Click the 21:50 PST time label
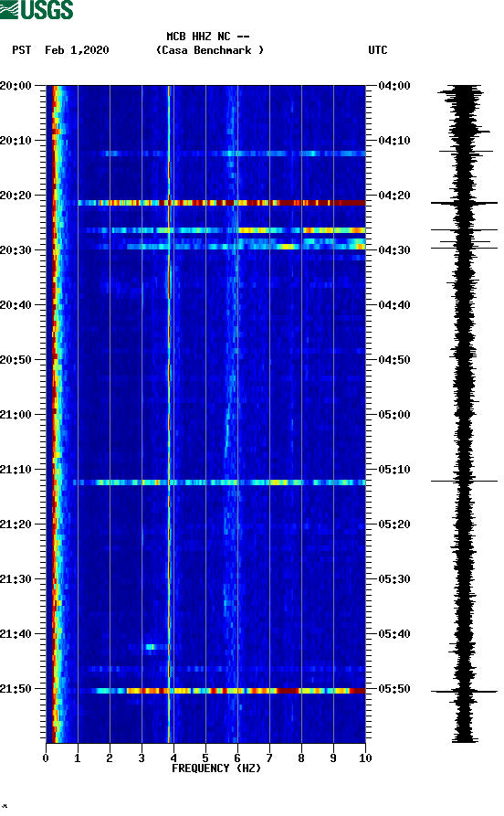The width and height of the screenshot is (504, 816). tap(16, 689)
